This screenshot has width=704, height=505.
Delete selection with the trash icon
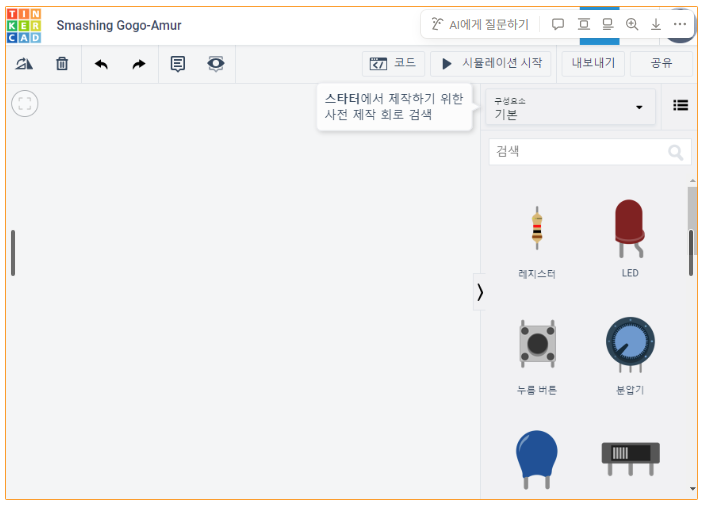point(62,64)
